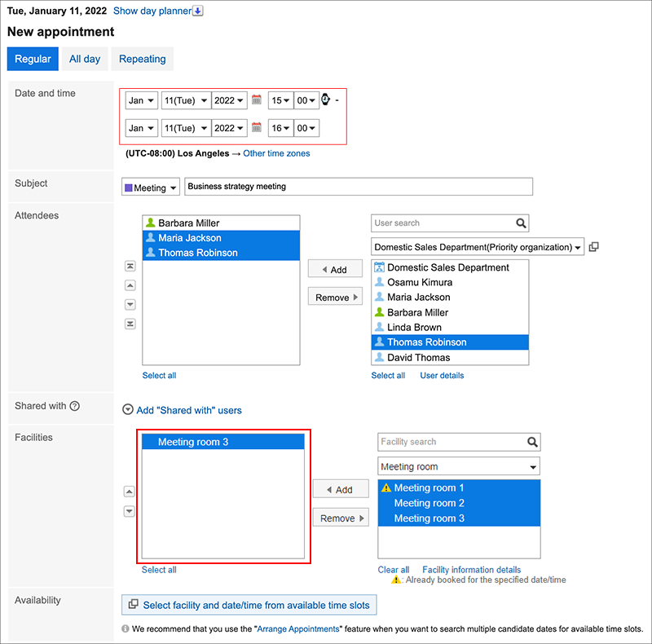Image resolution: width=652 pixels, height=644 pixels.
Task: Open Facility information details link
Action: [x=472, y=570]
